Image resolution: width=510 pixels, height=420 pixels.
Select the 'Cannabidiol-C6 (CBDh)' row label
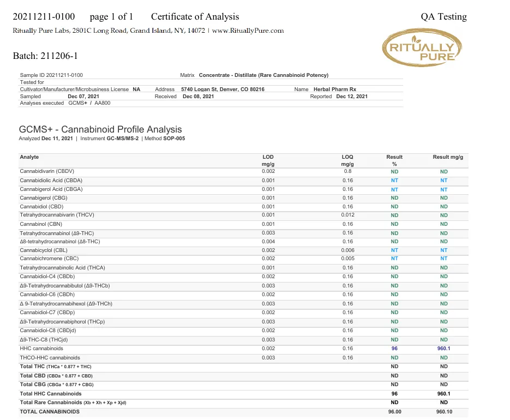point(47,295)
